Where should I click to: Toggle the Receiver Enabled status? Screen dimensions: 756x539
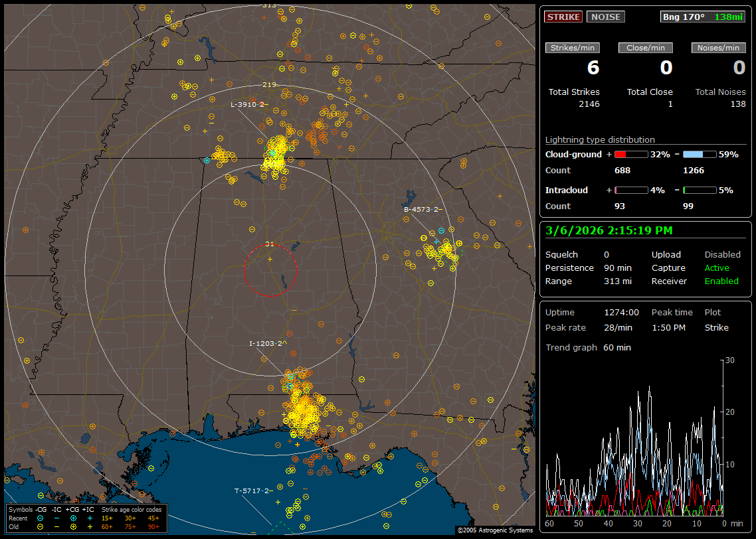click(721, 281)
